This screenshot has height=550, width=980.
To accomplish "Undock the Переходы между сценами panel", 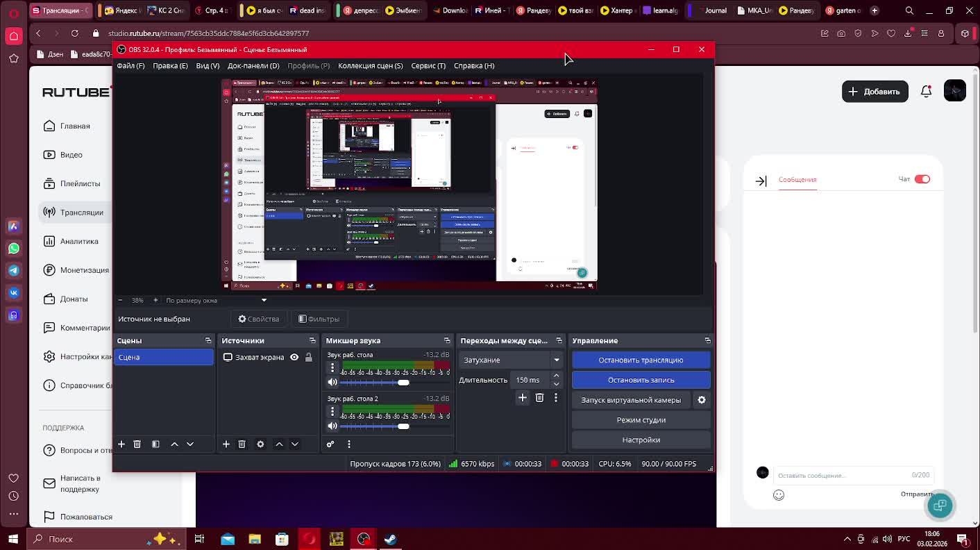I will pyautogui.click(x=559, y=341).
